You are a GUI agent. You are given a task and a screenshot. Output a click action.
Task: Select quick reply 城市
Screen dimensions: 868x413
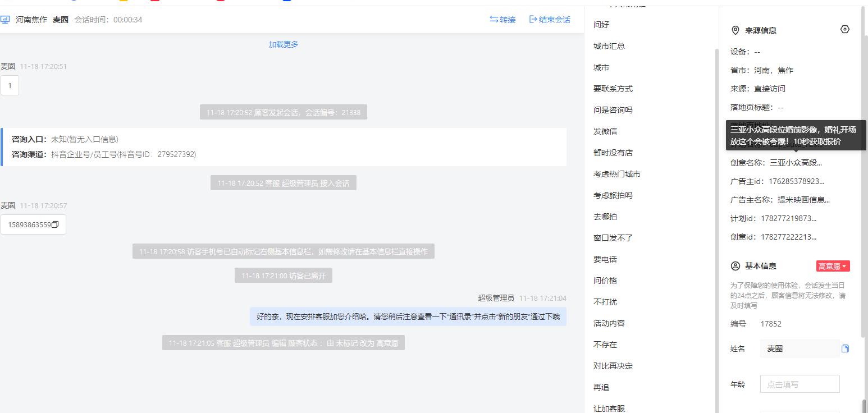click(601, 67)
